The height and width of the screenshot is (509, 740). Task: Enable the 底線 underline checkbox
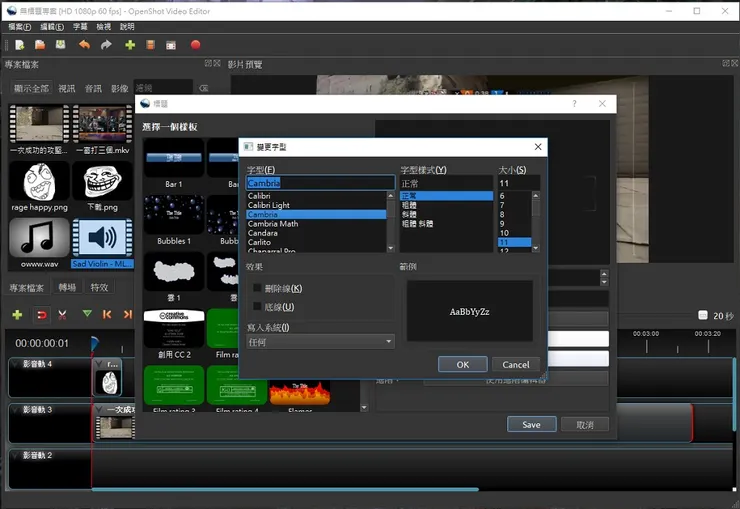257,306
